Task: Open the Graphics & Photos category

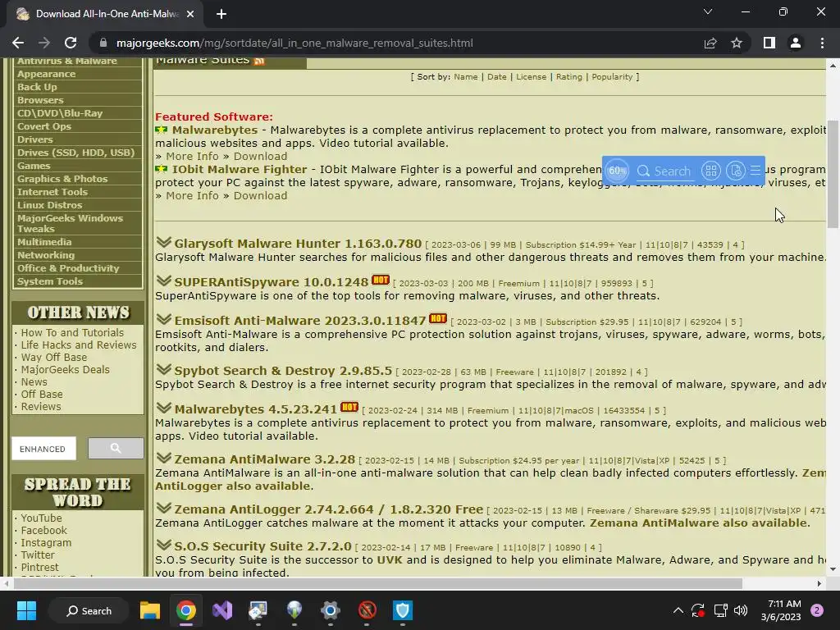Action: 62,179
